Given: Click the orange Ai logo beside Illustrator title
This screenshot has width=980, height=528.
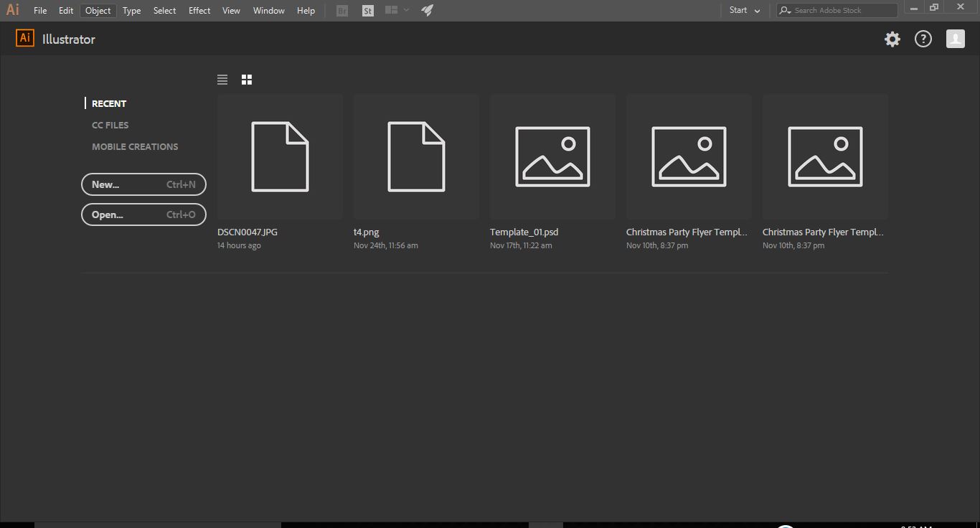Looking at the screenshot, I should click(x=25, y=38).
